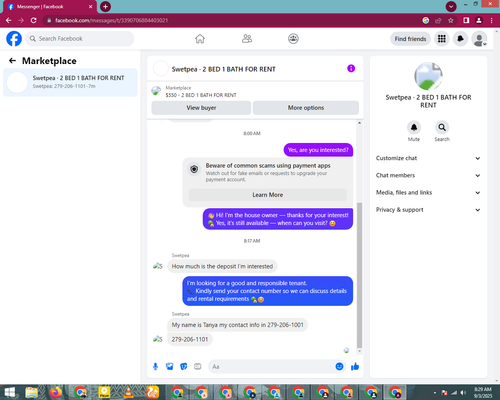Open Swetpea chat in the Marketplace list
Viewport: 500px width, 400px height.
coord(70,82)
